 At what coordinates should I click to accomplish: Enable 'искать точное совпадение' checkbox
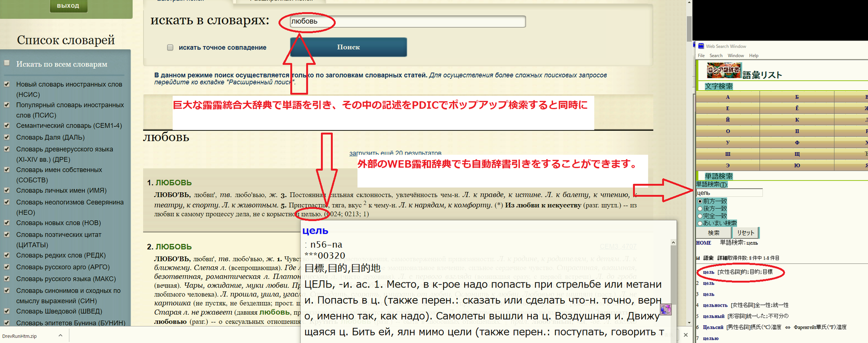pos(170,47)
